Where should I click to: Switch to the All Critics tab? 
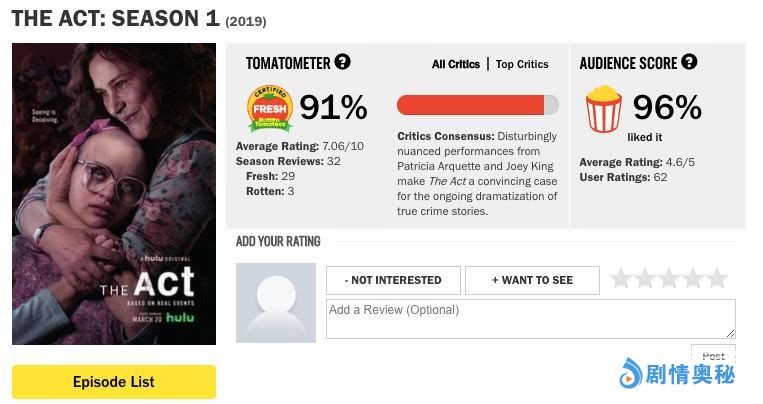point(456,64)
